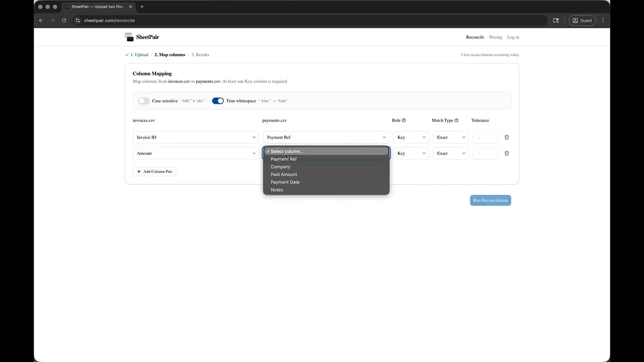The image size is (644, 362).
Task: Click Tolerance field in Amount row
Action: (486, 153)
